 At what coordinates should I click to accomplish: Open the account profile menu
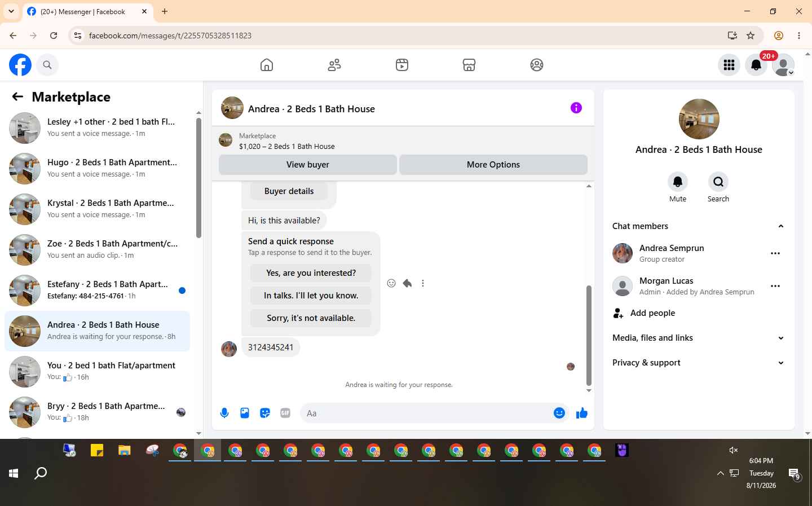783,65
